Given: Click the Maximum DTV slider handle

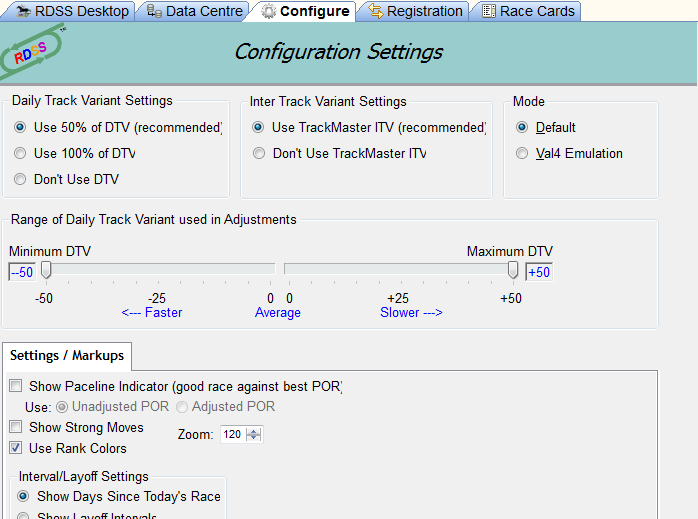Looking at the screenshot, I should point(513,270).
